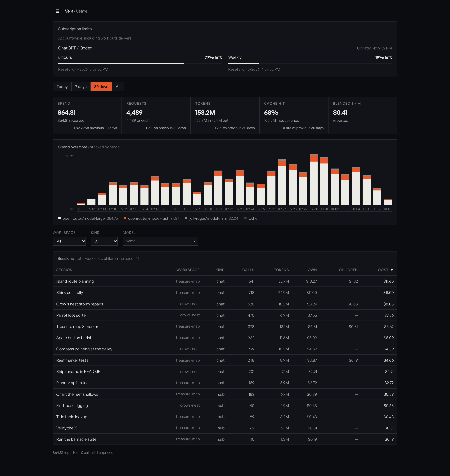Select the All time range tab
This screenshot has height=476, width=450.
click(x=118, y=87)
